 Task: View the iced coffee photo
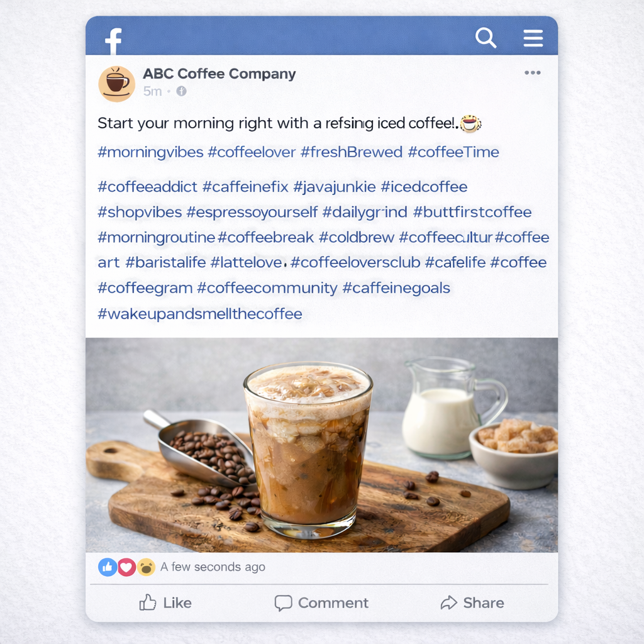coord(321,445)
